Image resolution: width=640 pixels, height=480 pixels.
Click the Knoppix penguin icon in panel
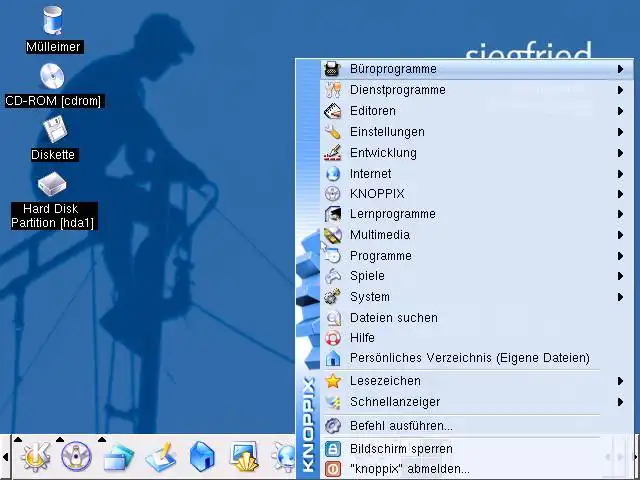coord(76,456)
